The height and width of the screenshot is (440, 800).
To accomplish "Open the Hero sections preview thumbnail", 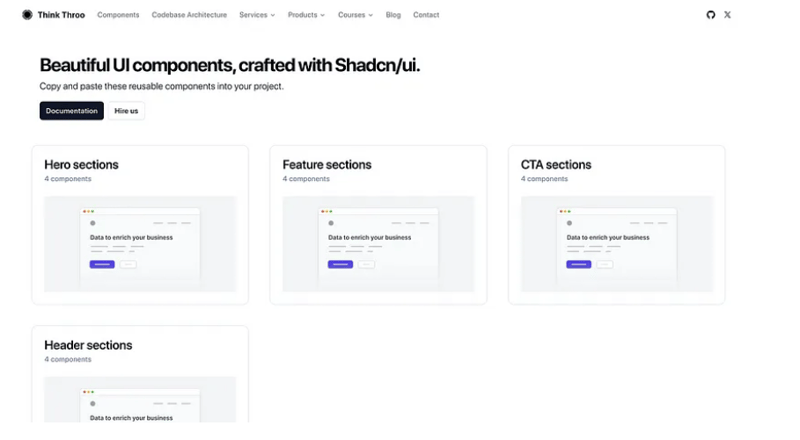I will [x=140, y=244].
